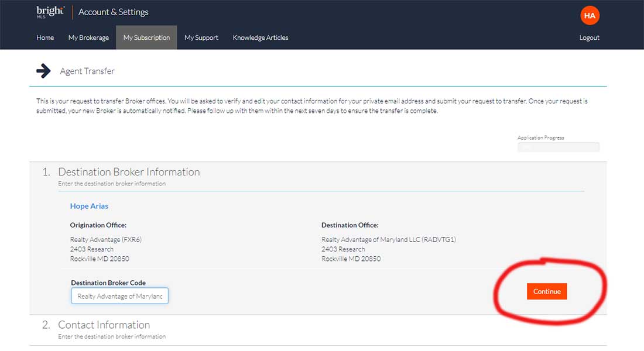Viewport: 644px width, 351px height.
Task: Click the 'Destination Office:' label
Action: pos(350,225)
